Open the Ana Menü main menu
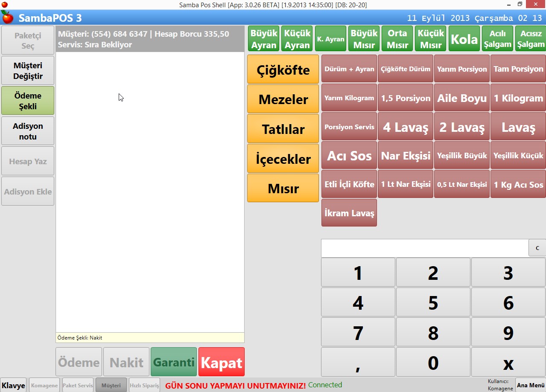Viewport: 546px width, 392px height. tap(530, 385)
